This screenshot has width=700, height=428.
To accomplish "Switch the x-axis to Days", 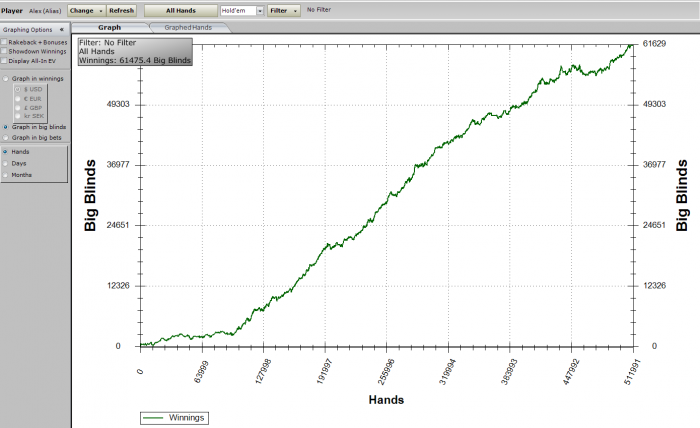I will [5, 163].
